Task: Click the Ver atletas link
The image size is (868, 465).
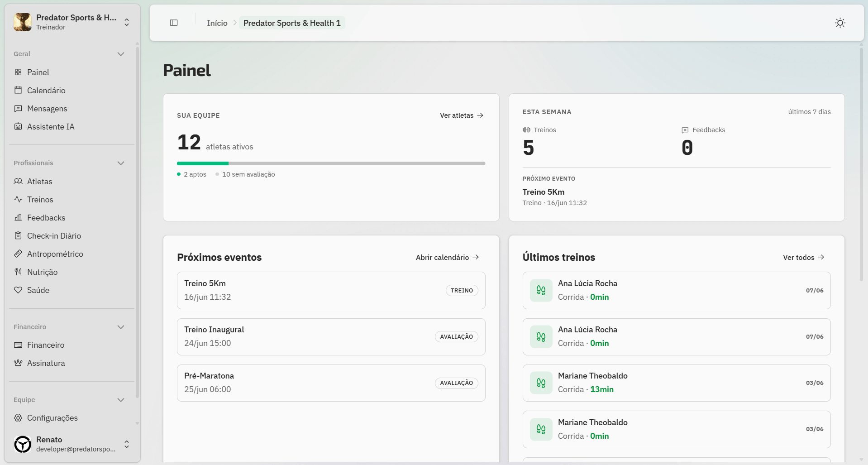Action: 462,115
